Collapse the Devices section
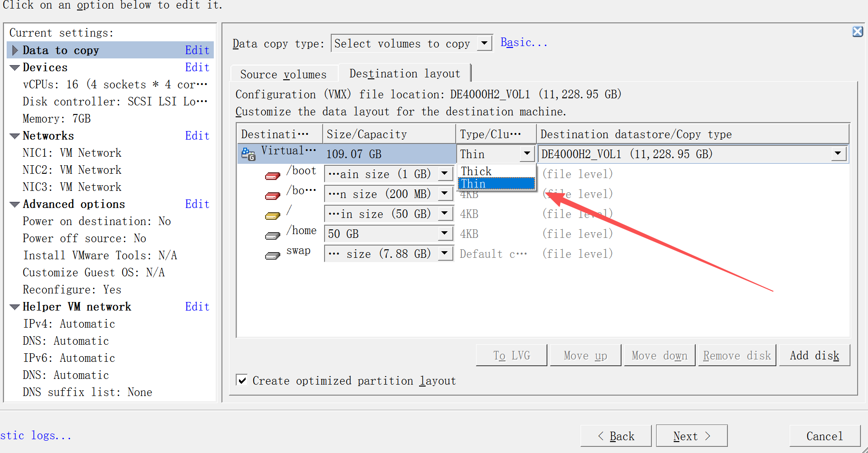The image size is (868, 453). pyautogui.click(x=15, y=68)
